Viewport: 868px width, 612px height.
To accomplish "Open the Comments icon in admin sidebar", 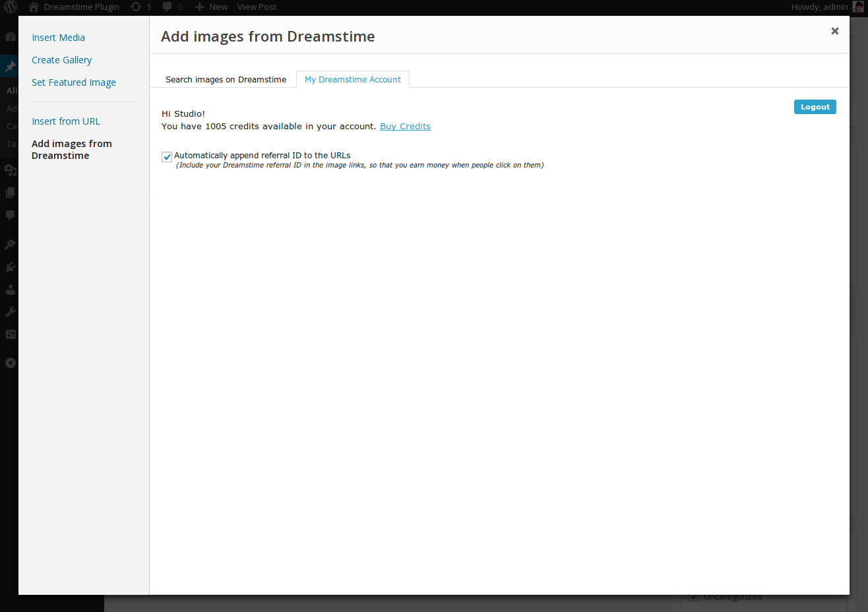I will [x=10, y=215].
